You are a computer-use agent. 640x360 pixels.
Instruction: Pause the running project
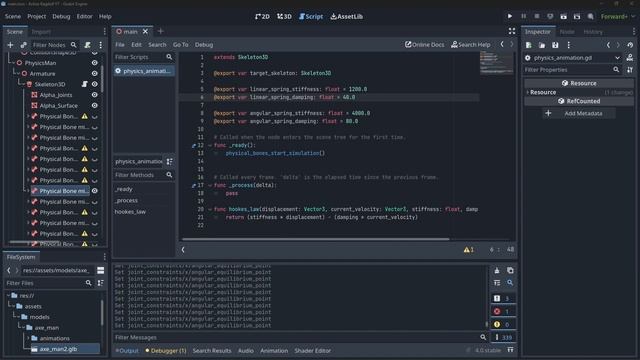click(x=523, y=16)
